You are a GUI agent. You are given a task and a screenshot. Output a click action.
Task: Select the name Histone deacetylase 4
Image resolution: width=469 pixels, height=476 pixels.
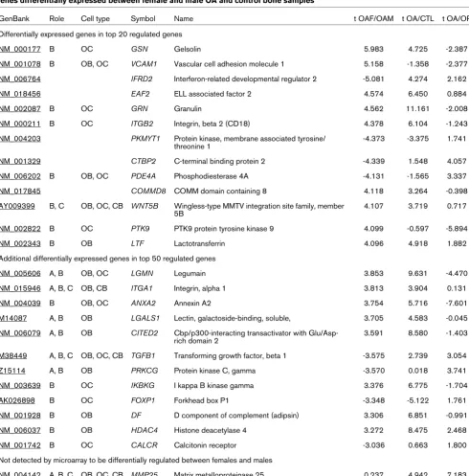tap(210, 430)
